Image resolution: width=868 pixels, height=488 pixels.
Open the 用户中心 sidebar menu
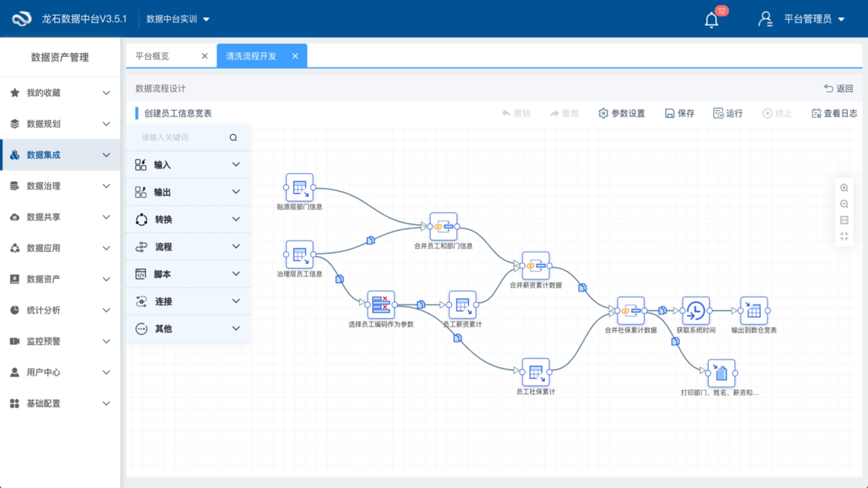click(60, 372)
